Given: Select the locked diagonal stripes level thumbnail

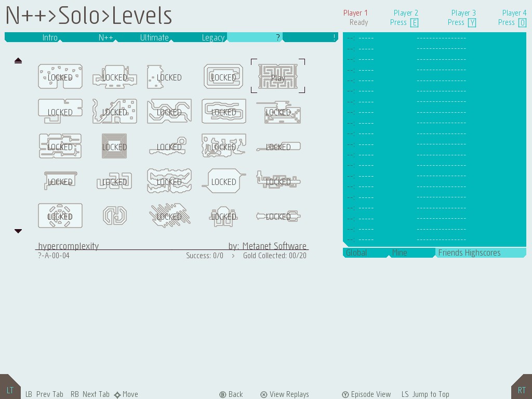Looking at the screenshot, I should pyautogui.click(x=169, y=216).
